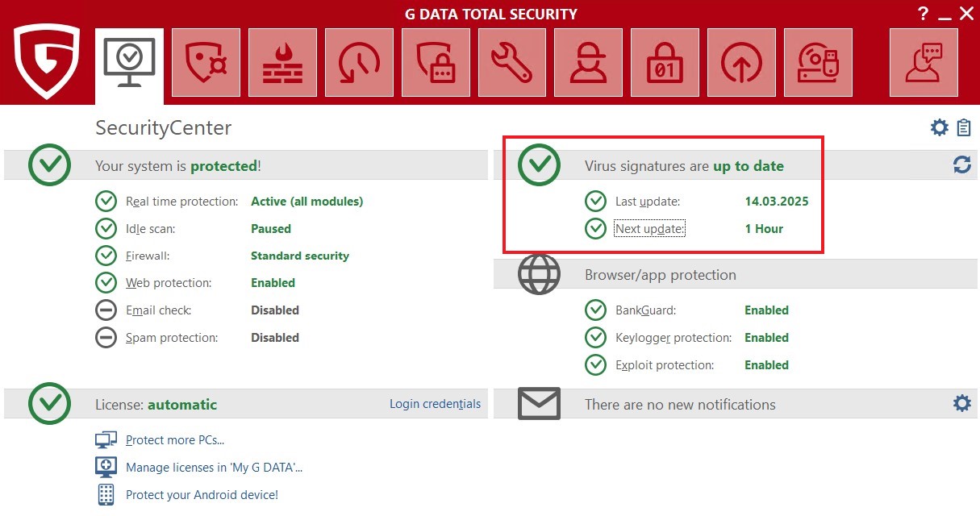Toggle the Idle scan status
This screenshot has height=516, width=980.
tap(270, 229)
